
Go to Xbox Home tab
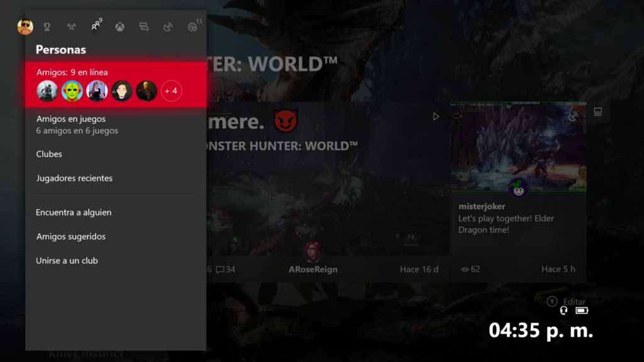(119, 27)
